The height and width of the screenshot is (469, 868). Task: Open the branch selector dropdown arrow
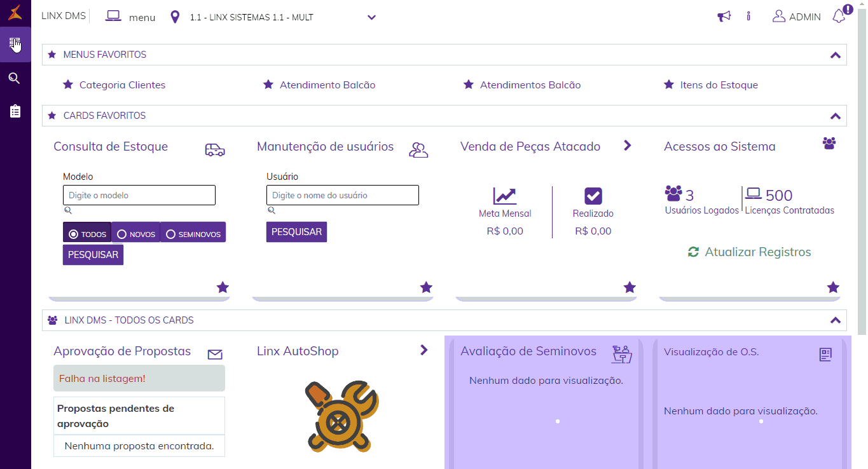[372, 17]
